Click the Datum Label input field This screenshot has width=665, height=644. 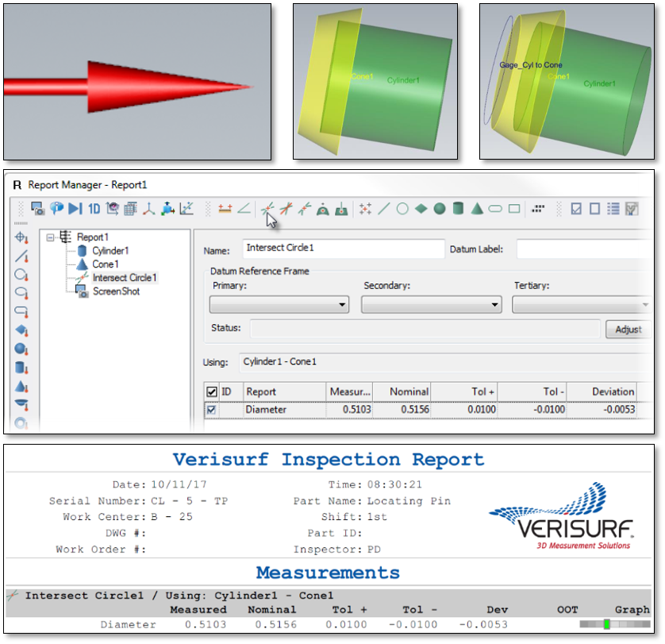pyautogui.click(x=584, y=249)
